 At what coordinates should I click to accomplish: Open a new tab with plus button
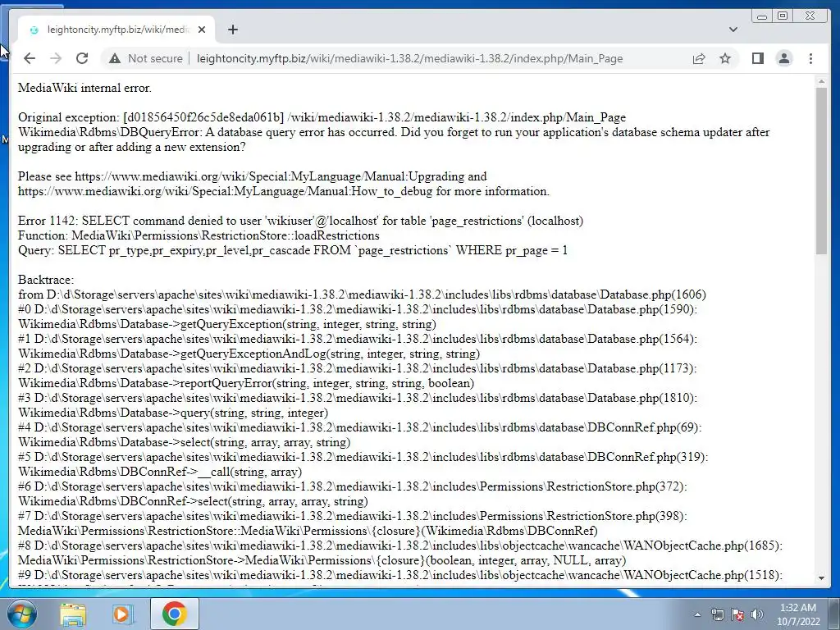(232, 30)
